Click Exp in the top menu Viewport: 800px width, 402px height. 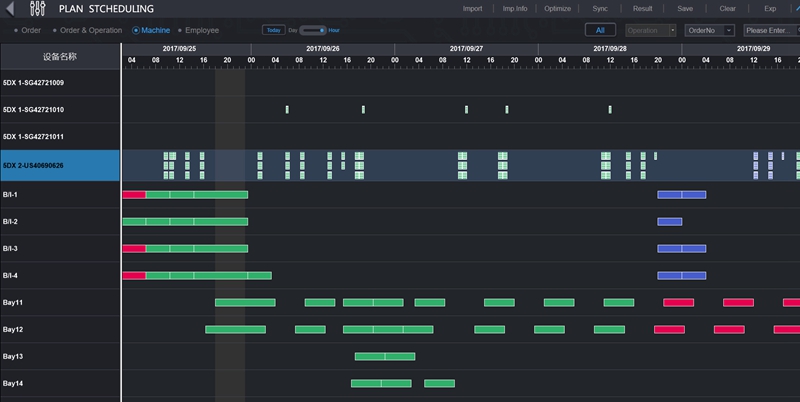coord(770,9)
